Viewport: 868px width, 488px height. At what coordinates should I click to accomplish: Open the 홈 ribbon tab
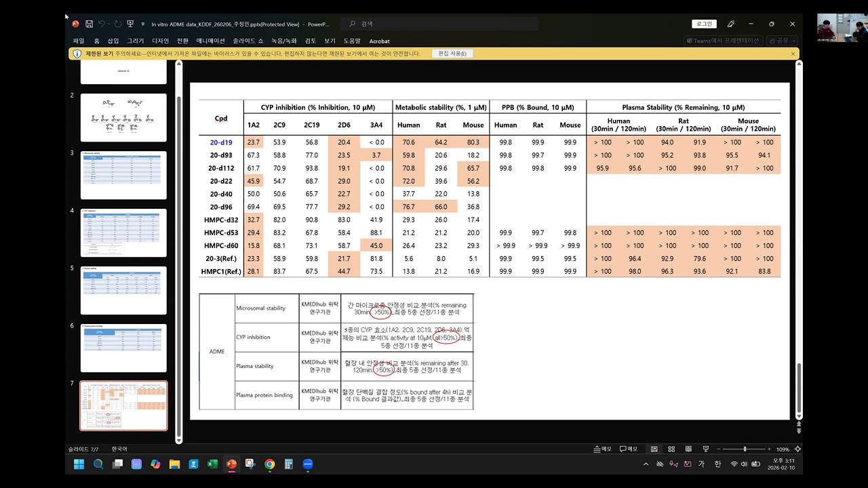[x=96, y=41]
